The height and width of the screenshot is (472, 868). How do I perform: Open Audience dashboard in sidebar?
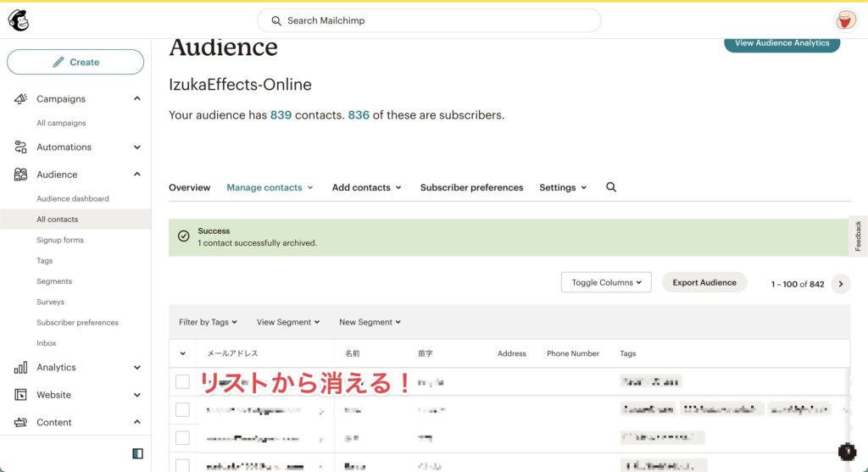click(73, 198)
